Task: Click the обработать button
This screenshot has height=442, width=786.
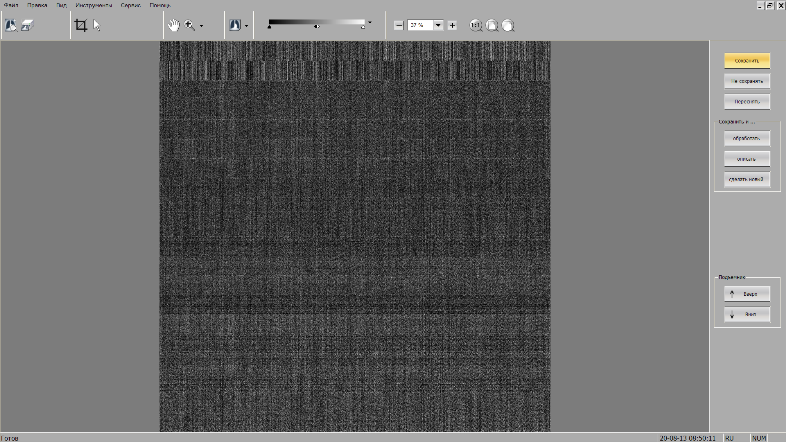Action: click(747, 138)
